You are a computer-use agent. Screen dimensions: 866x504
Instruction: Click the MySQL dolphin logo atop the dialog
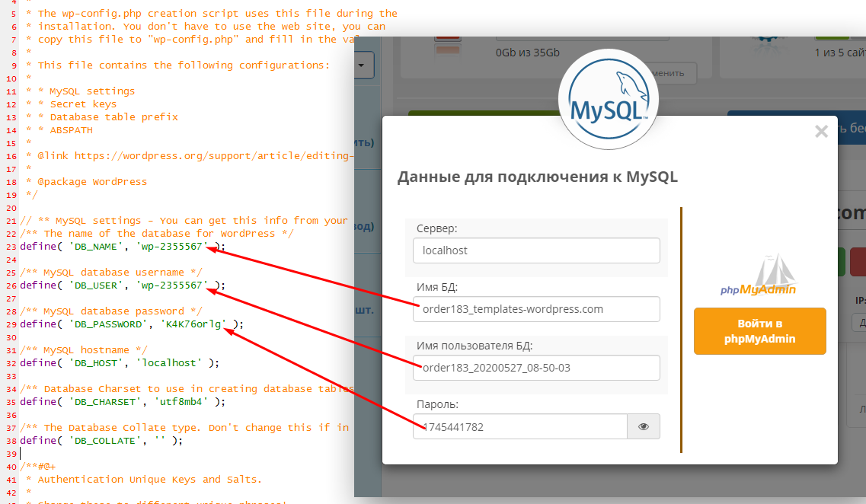(x=608, y=100)
